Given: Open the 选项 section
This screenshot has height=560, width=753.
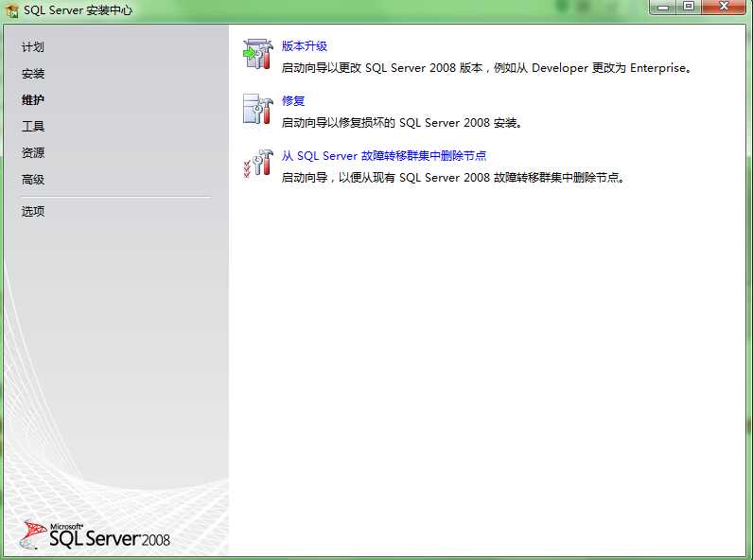Looking at the screenshot, I should (33, 211).
